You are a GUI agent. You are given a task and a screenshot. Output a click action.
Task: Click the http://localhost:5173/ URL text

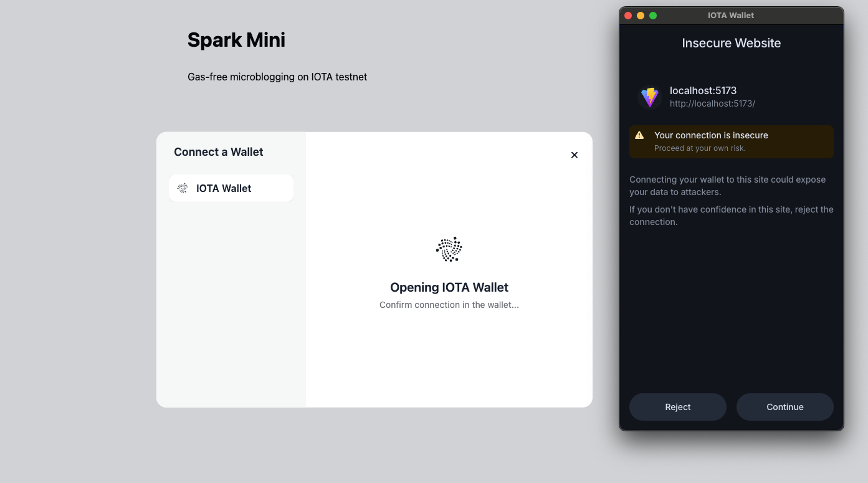pos(712,103)
